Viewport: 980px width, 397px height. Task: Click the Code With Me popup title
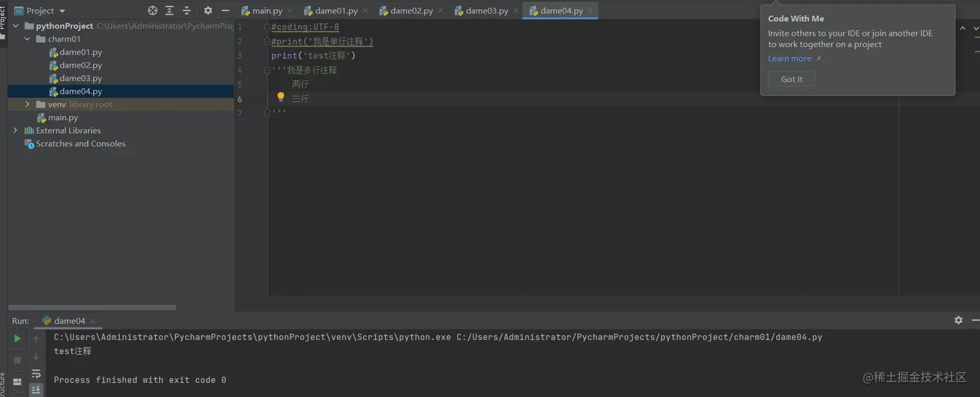point(796,19)
